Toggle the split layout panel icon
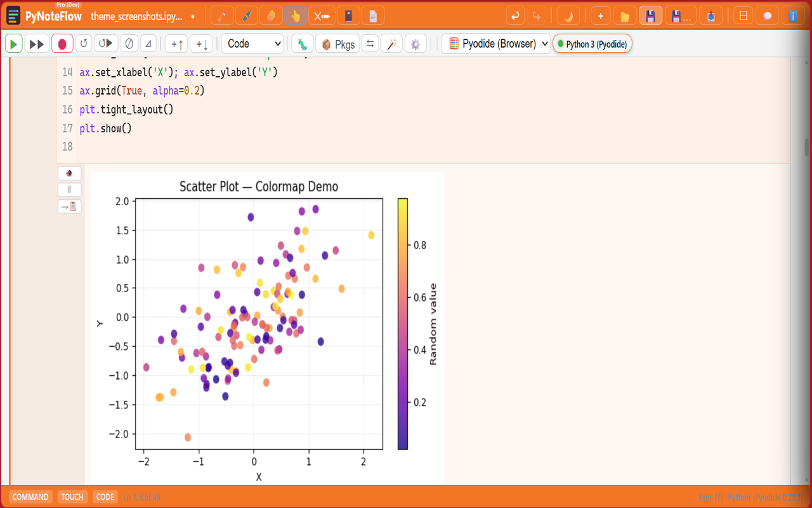Image resolution: width=812 pixels, height=508 pixels. (743, 16)
